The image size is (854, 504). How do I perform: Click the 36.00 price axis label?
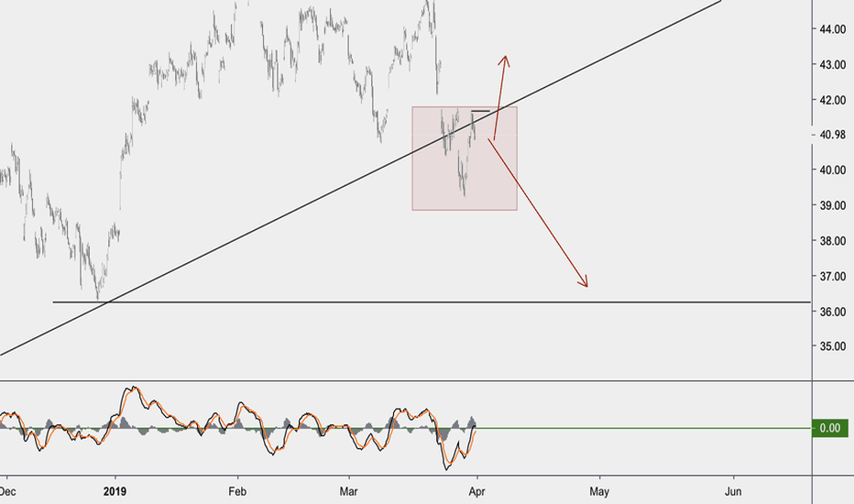click(x=833, y=312)
